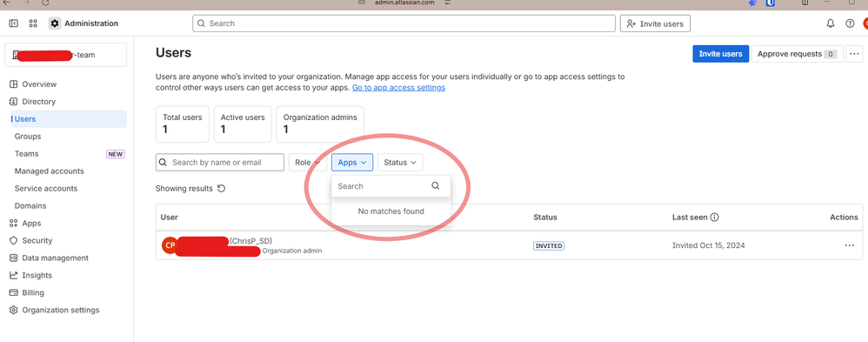Click the CP user avatar
The height and width of the screenshot is (342, 868).
170,245
